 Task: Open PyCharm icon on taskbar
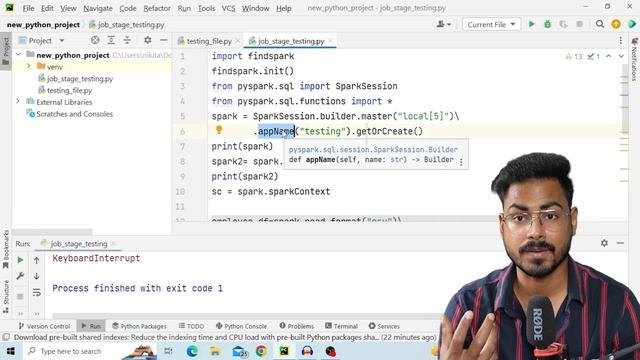coord(284,351)
